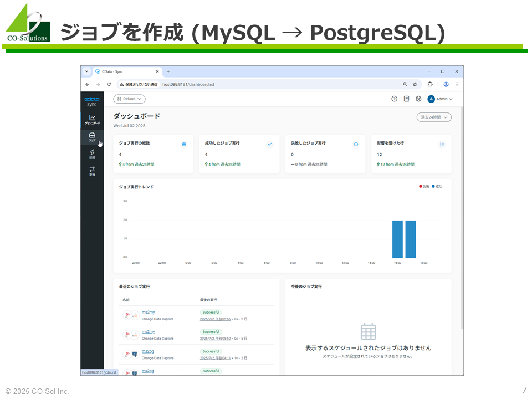The width and height of the screenshot is (532, 399).
Task: Click the CData Sync logo
Action: click(x=92, y=101)
